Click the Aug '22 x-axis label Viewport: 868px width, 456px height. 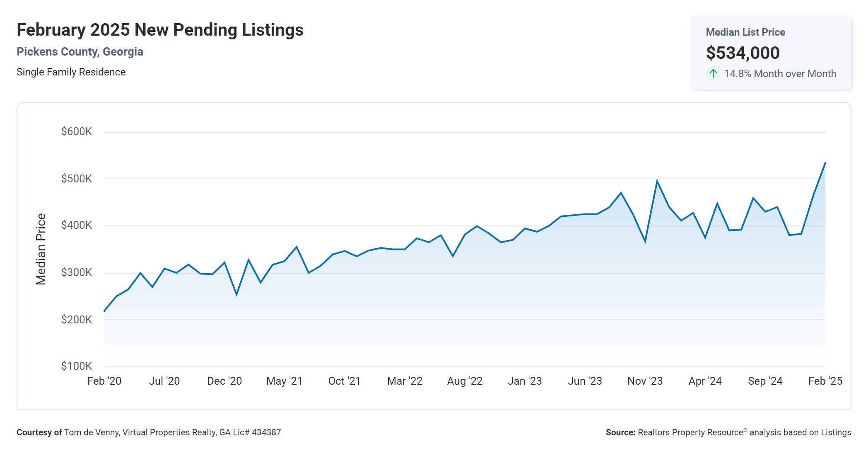pos(465,381)
